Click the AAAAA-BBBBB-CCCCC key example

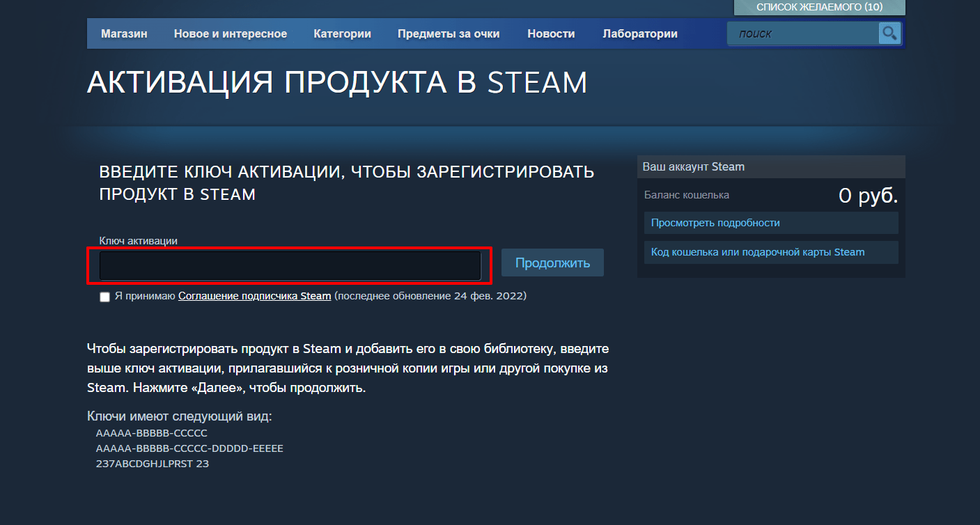pyautogui.click(x=152, y=433)
